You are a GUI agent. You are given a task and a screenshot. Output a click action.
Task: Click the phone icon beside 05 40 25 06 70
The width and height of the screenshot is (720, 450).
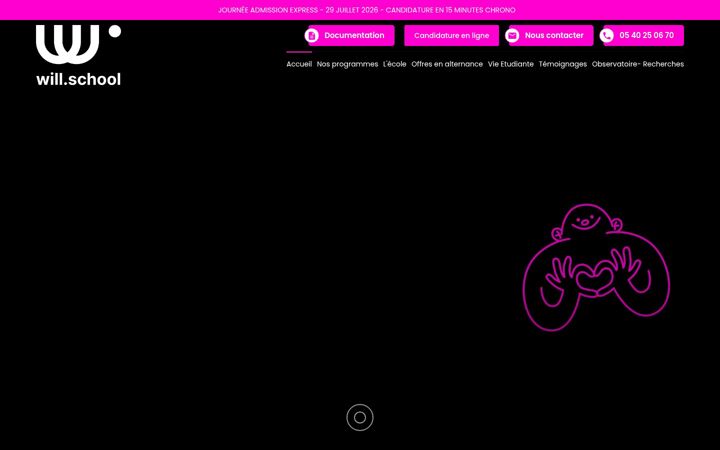[x=607, y=35]
